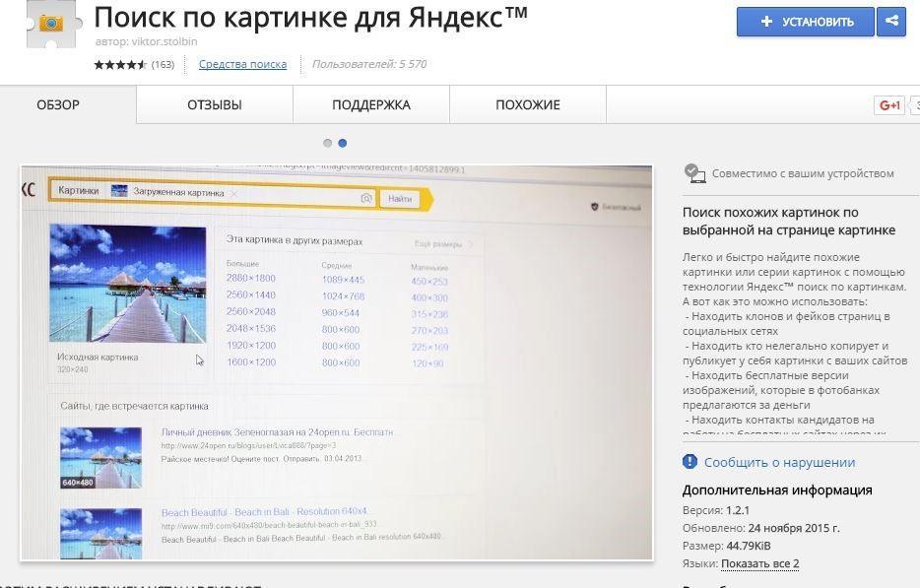Screen dimensions: 920x588
Task: Click the Установить install button
Action: click(x=806, y=22)
